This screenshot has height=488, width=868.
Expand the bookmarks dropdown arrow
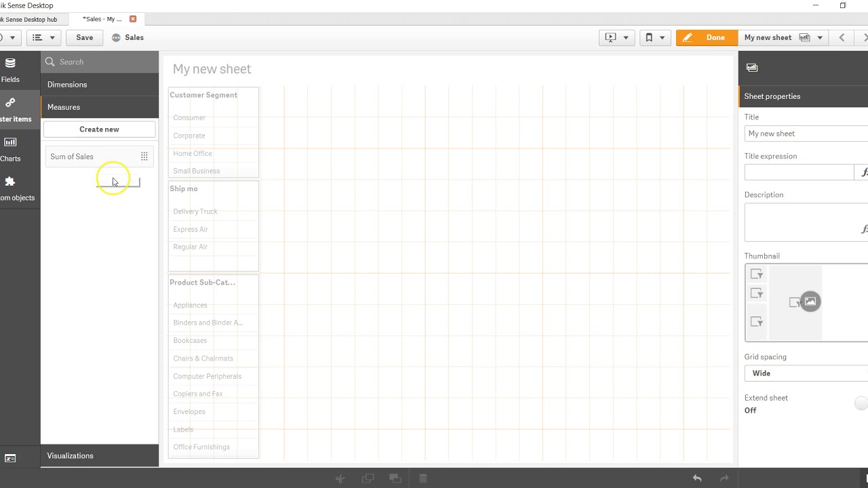tap(662, 37)
